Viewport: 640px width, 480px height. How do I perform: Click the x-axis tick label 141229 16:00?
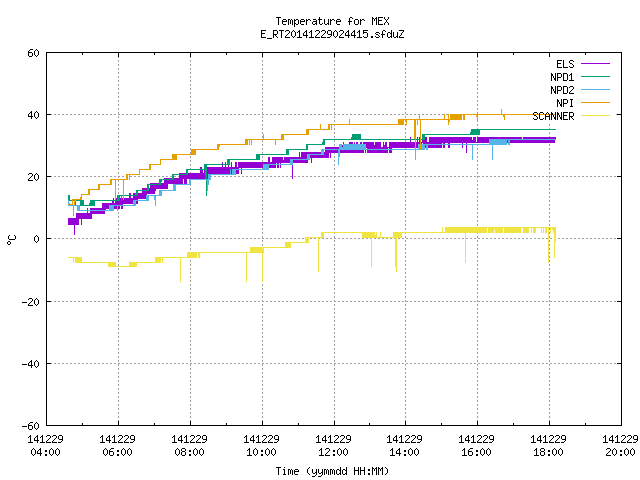tap(476, 446)
